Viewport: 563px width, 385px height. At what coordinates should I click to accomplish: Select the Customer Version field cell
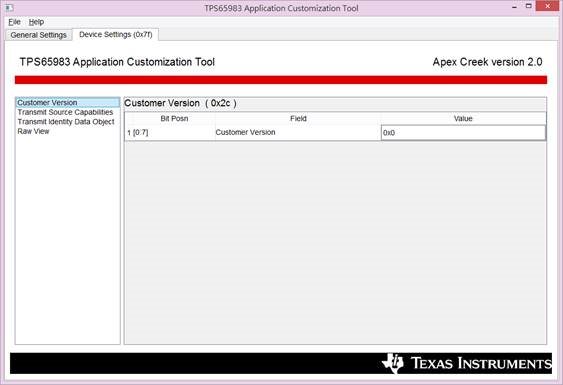[x=298, y=133]
